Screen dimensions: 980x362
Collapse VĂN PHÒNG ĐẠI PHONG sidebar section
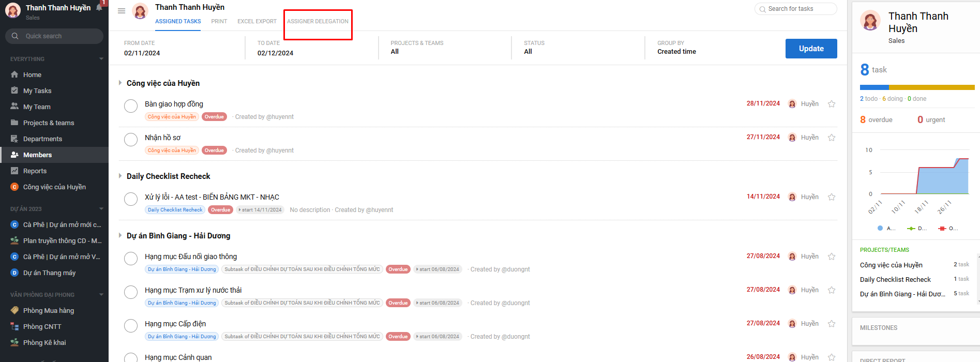(x=101, y=295)
